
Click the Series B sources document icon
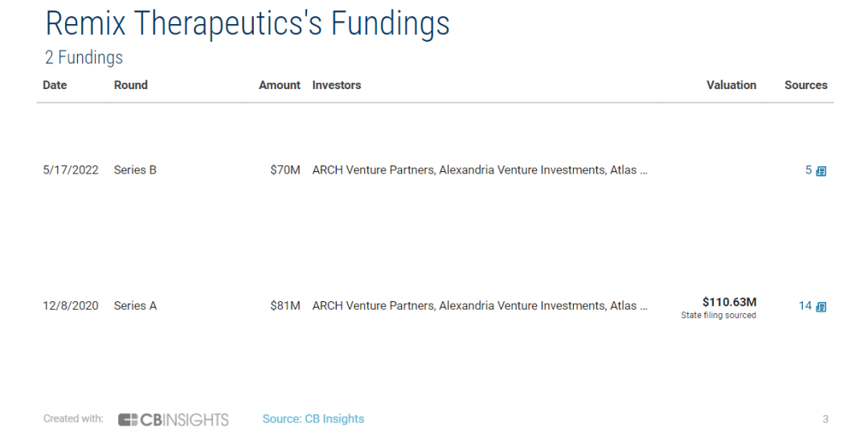tap(821, 171)
